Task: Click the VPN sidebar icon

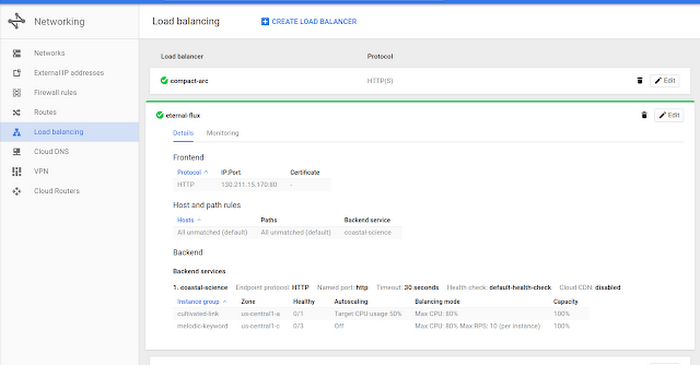Action: tap(17, 171)
